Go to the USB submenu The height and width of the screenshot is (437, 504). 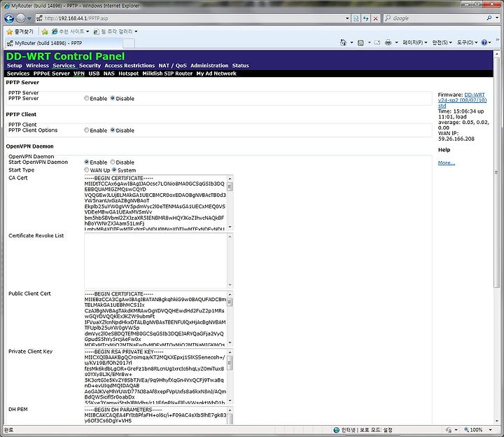click(94, 74)
